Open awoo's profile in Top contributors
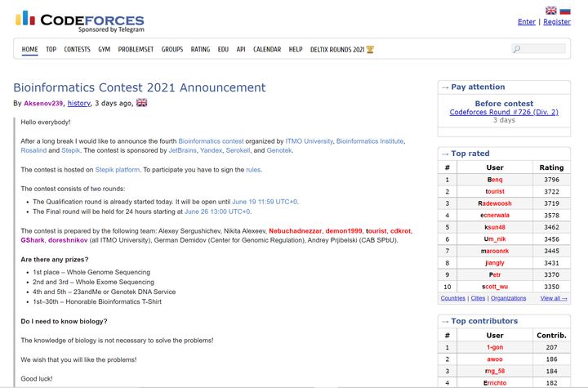The width and height of the screenshot is (588, 388). click(495, 359)
